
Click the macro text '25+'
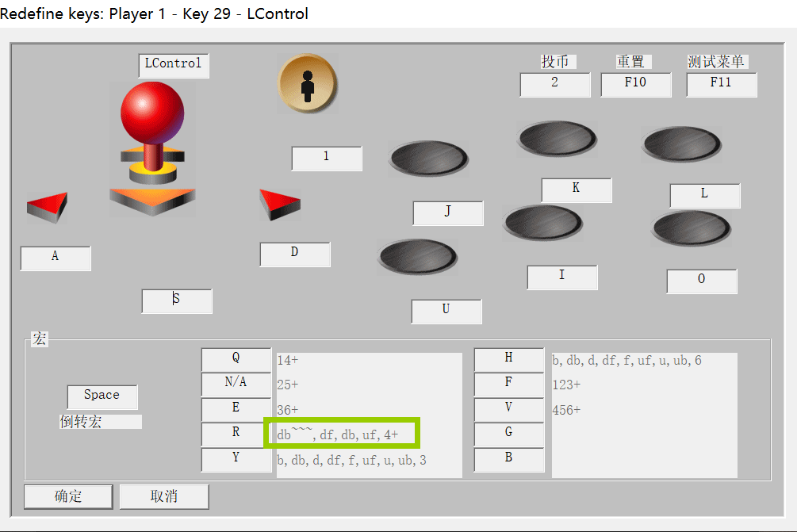tap(288, 385)
